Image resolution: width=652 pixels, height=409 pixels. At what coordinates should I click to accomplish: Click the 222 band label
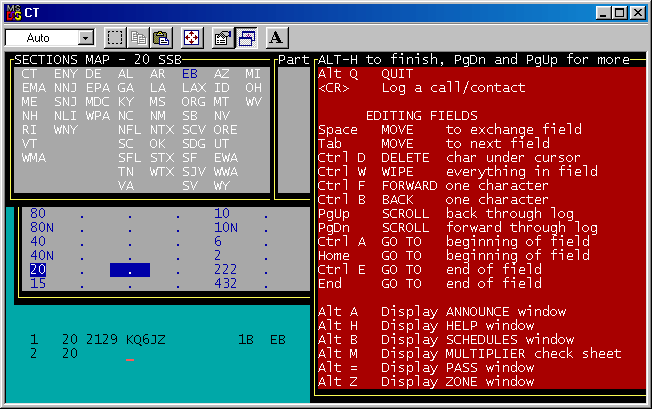tap(226, 270)
